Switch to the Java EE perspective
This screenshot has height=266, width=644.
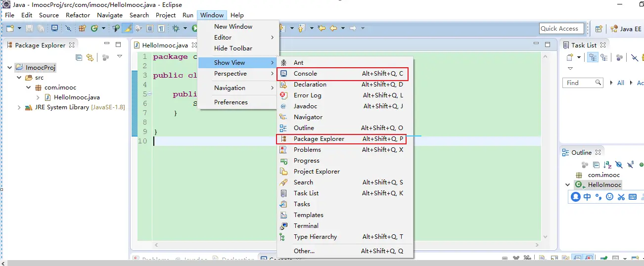[x=626, y=29]
